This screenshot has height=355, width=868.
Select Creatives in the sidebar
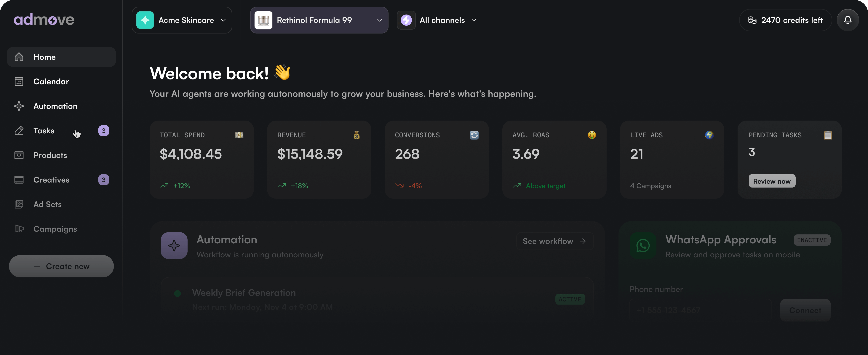[x=51, y=180]
